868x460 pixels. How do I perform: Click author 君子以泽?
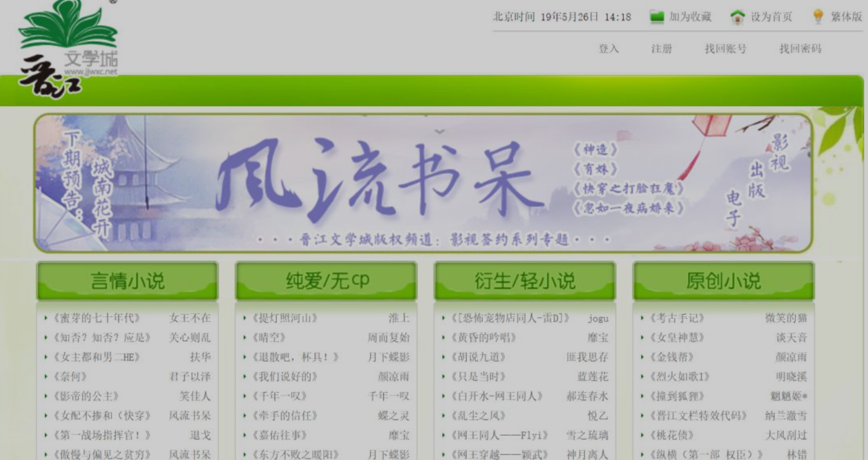coord(190,377)
